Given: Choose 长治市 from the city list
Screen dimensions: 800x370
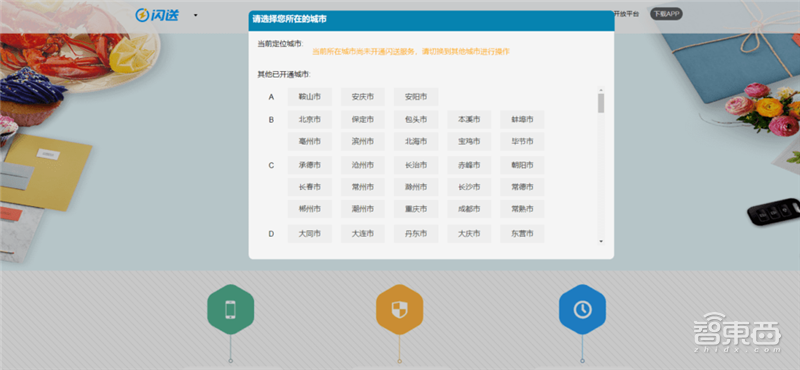Looking at the screenshot, I should [x=416, y=165].
